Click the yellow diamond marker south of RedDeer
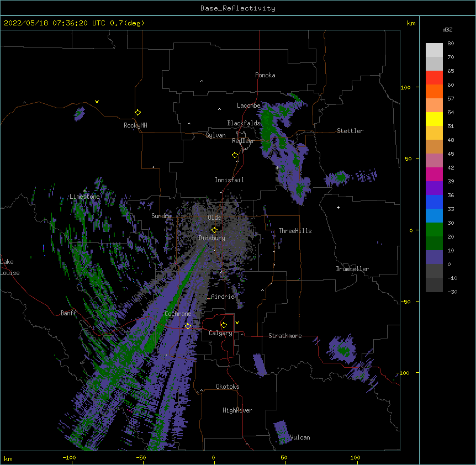 tap(235, 155)
